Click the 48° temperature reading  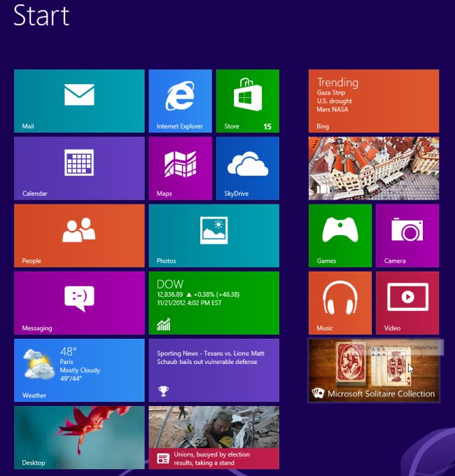69,351
